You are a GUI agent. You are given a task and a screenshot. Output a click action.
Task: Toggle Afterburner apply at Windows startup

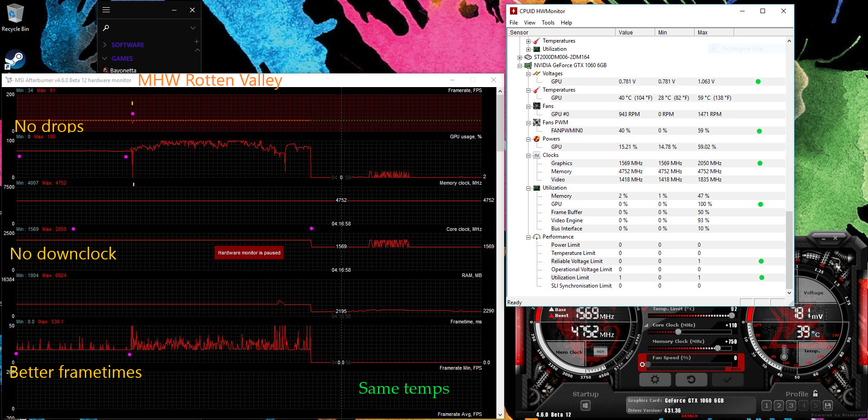coord(585,405)
